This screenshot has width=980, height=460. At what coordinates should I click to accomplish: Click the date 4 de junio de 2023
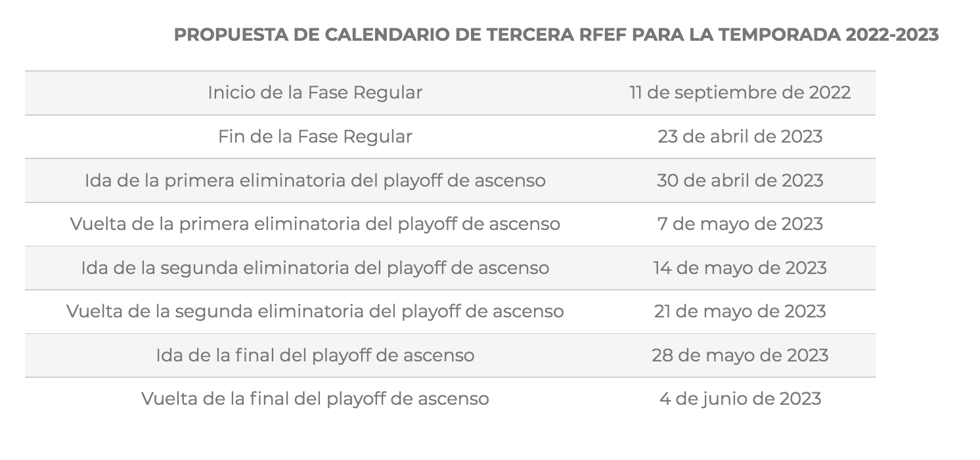coord(740,399)
